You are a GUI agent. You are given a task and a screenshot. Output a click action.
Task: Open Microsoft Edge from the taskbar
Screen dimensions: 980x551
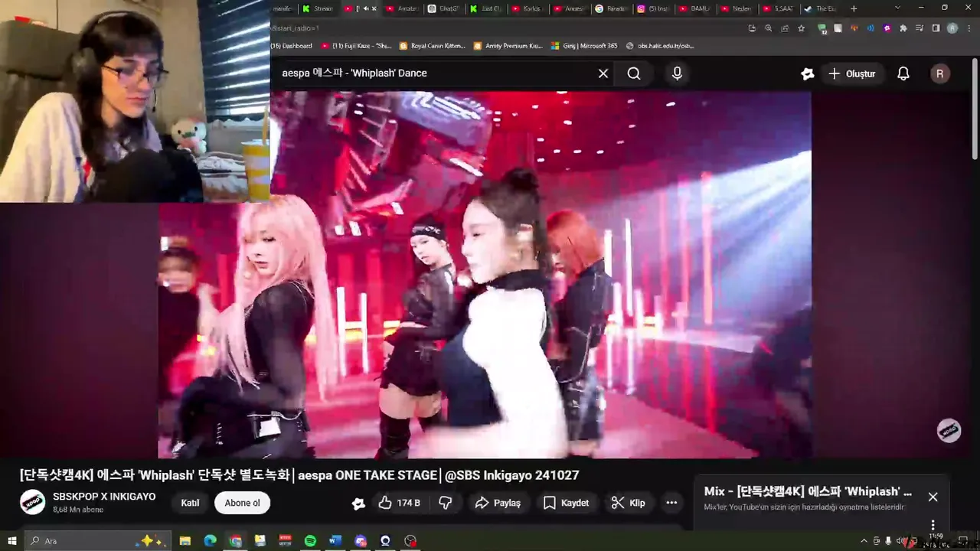click(210, 541)
